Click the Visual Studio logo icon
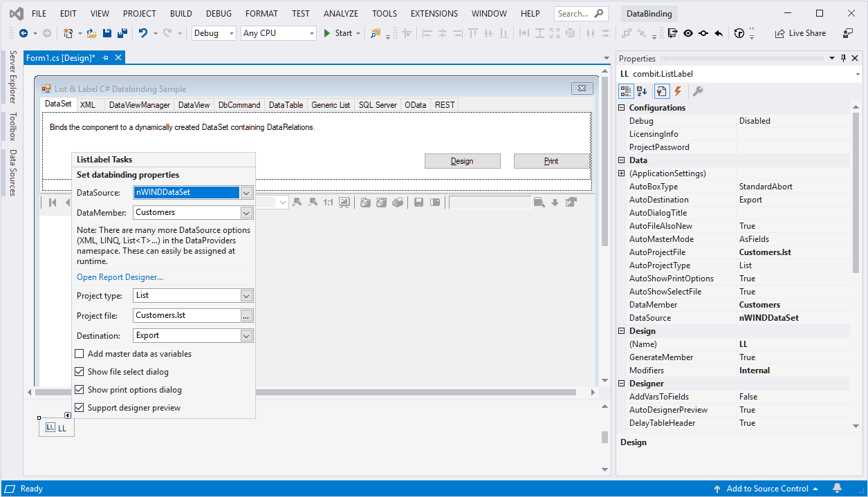868x497 pixels. tap(16, 13)
